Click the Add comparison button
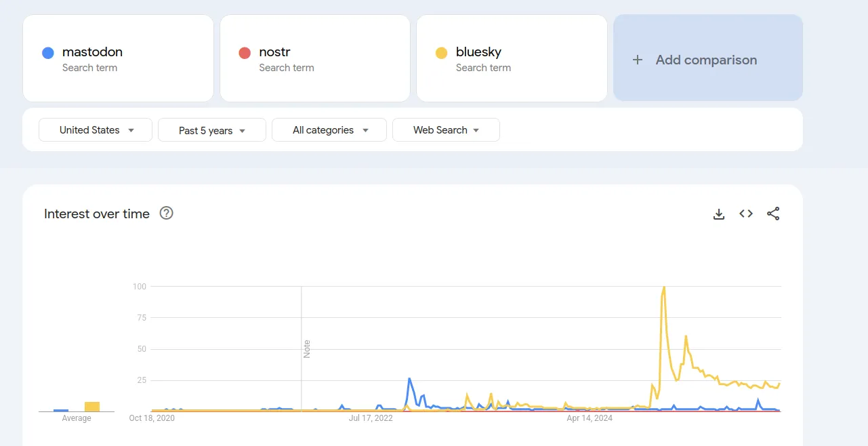Image resolution: width=868 pixels, height=446 pixels. coord(707,60)
